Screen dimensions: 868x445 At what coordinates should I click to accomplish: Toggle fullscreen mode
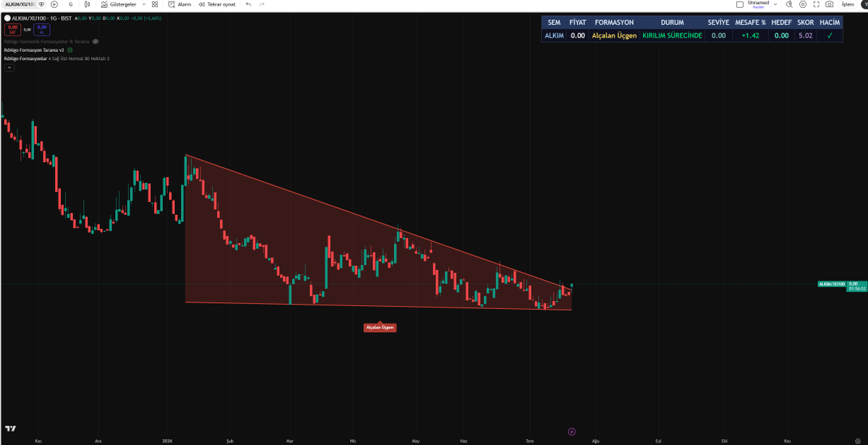(817, 4)
